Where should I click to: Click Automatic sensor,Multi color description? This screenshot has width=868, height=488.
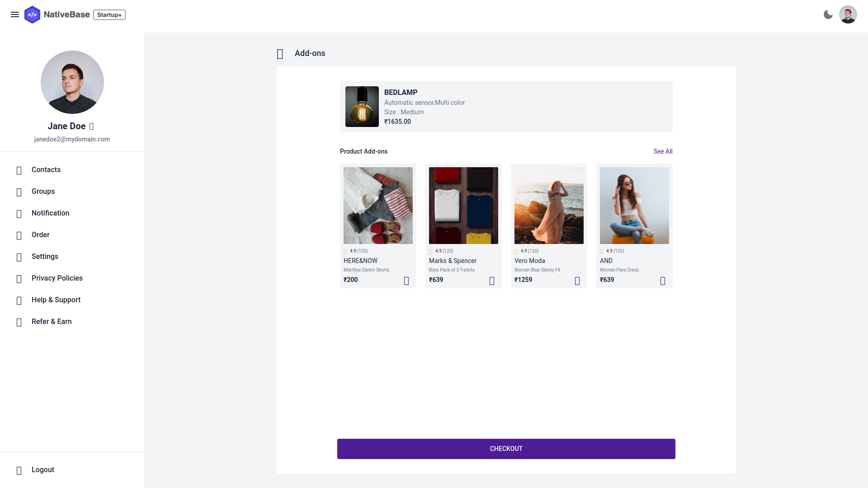425,103
